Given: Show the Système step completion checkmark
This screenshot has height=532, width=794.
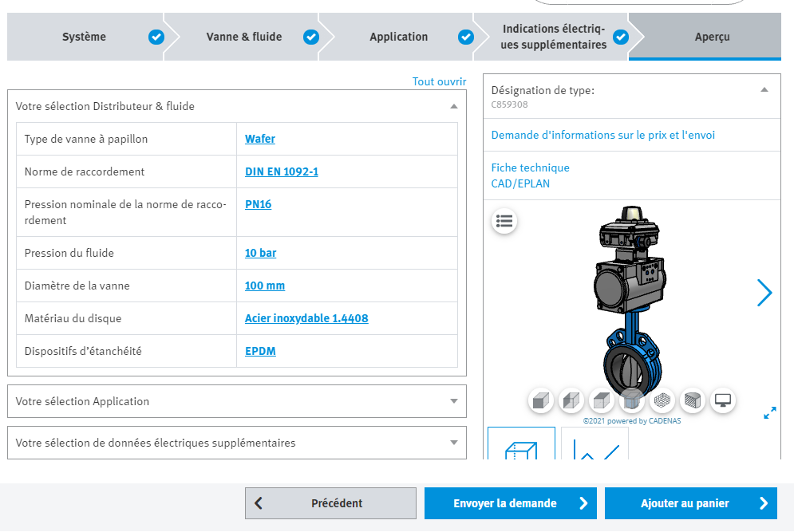Looking at the screenshot, I should 156,36.
